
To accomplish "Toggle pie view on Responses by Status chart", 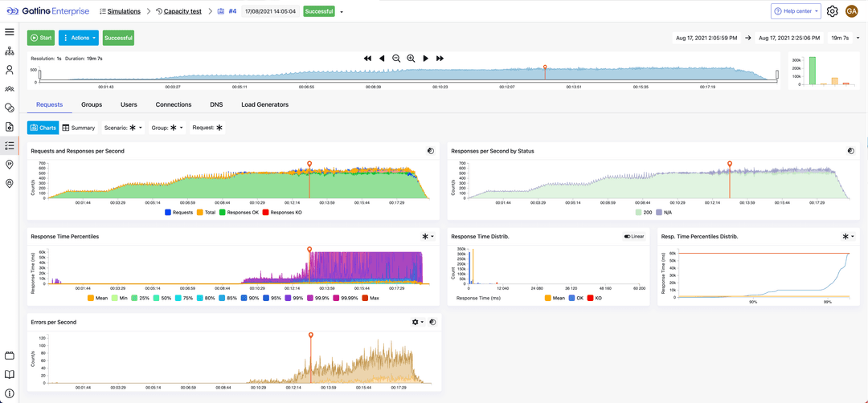I will point(851,151).
